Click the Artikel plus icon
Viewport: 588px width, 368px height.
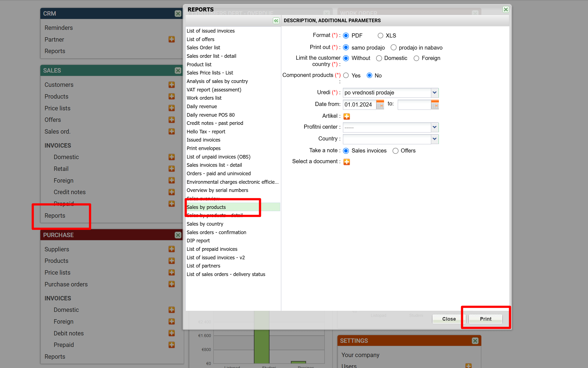point(346,116)
